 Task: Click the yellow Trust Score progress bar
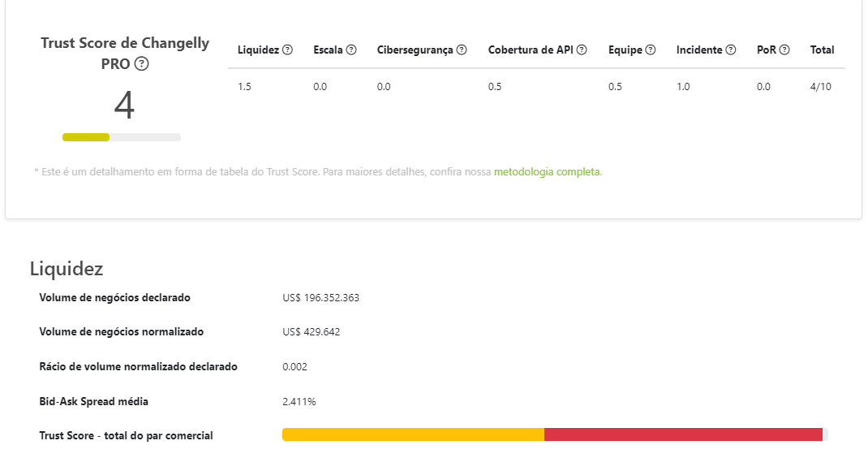pyautogui.click(x=87, y=137)
